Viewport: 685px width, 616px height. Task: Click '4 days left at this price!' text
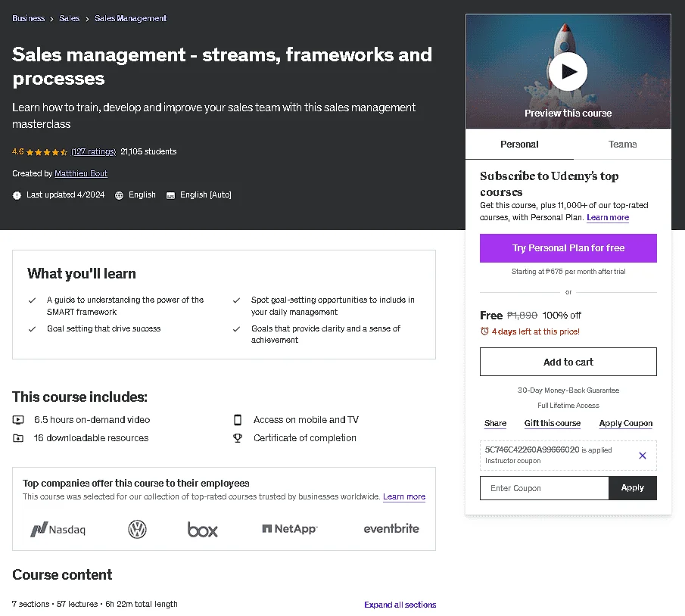pyautogui.click(x=536, y=331)
